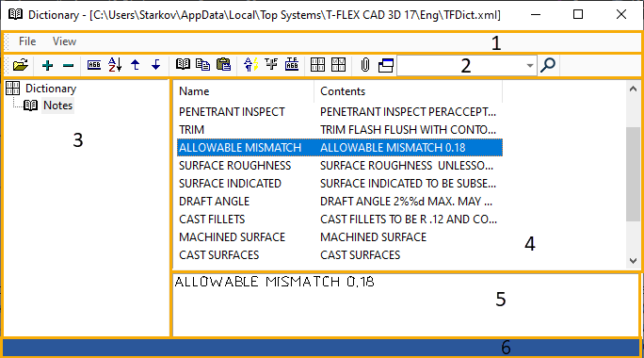
Task: Select the ALLOWABLE MISMATCH name cell
Action: [x=240, y=148]
